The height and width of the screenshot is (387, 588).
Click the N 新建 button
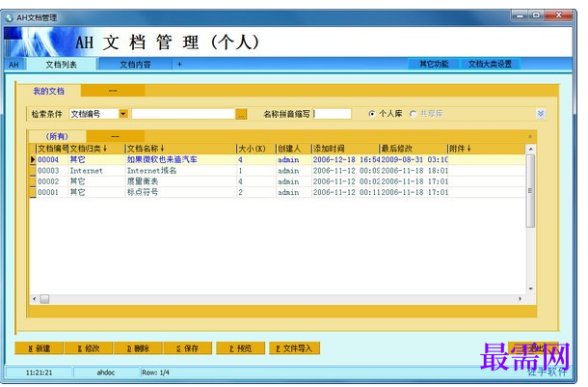point(39,348)
